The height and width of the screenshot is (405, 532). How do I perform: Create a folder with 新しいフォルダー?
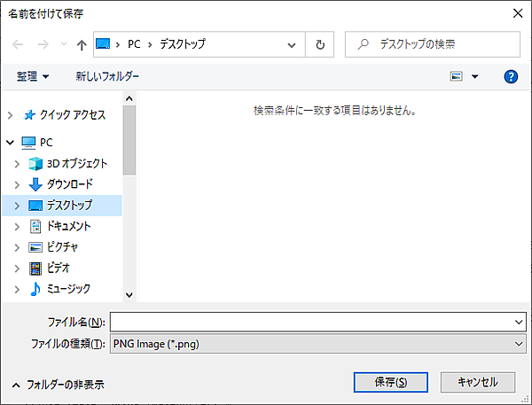(x=107, y=76)
